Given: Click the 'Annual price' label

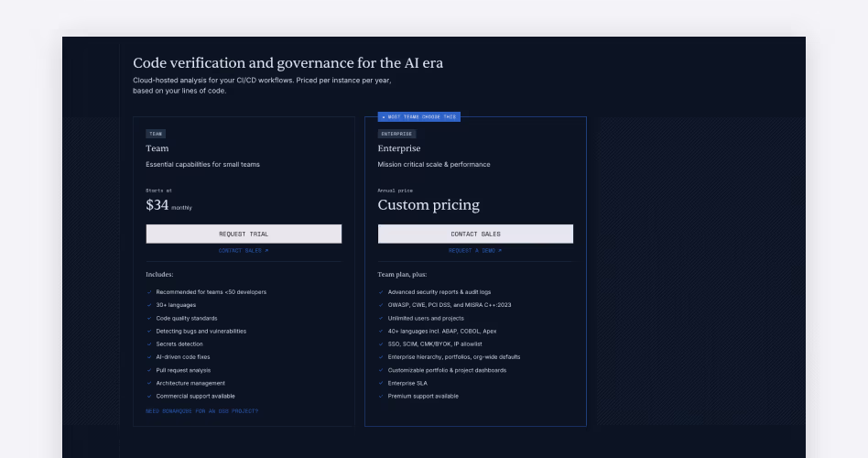Looking at the screenshot, I should click(x=396, y=191).
